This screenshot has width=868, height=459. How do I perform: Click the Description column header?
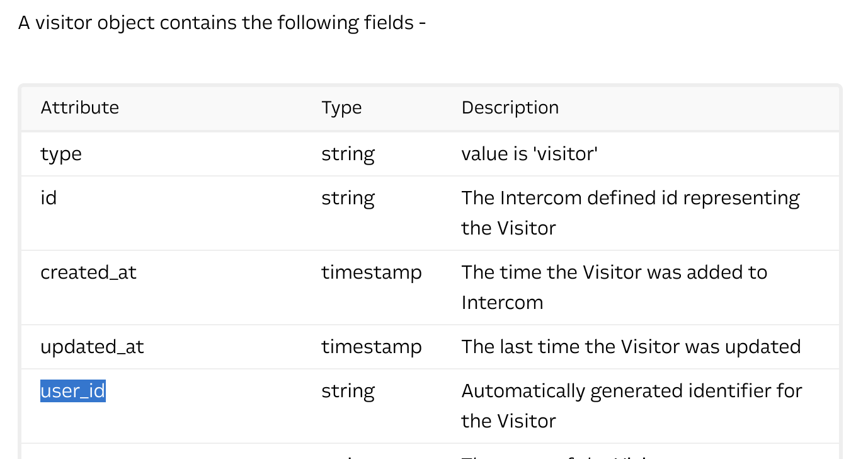[x=510, y=108]
